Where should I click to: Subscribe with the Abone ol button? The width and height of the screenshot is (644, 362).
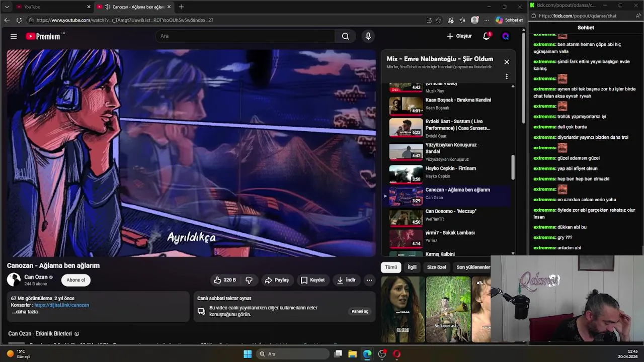click(76, 280)
